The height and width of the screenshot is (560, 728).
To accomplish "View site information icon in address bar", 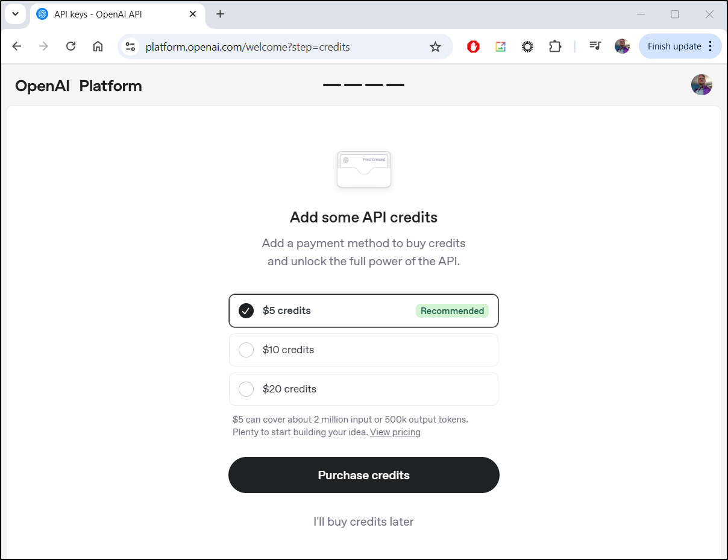I will point(130,46).
